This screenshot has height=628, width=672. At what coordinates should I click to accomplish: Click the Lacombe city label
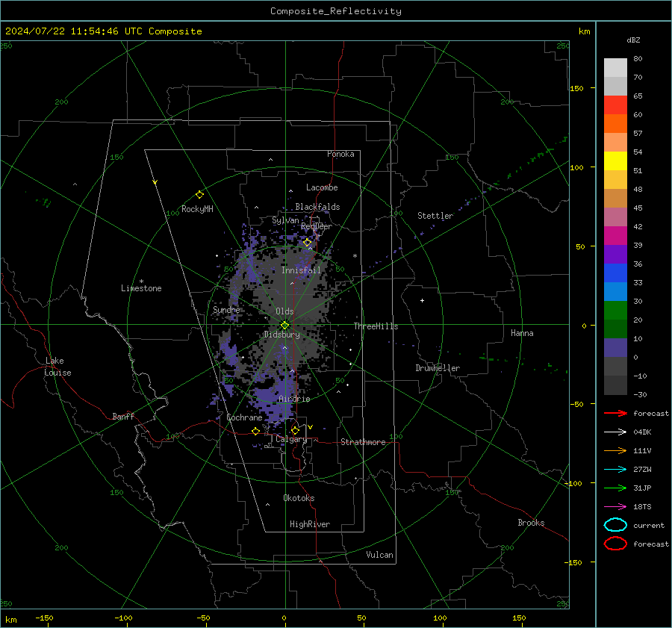[321, 187]
